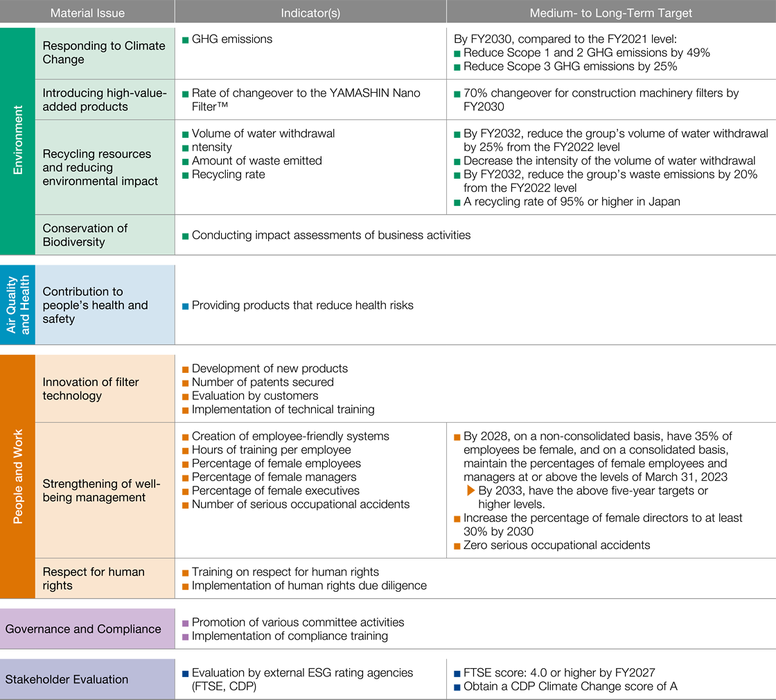Click green bullet beside Recycling rate

pyautogui.click(x=185, y=175)
